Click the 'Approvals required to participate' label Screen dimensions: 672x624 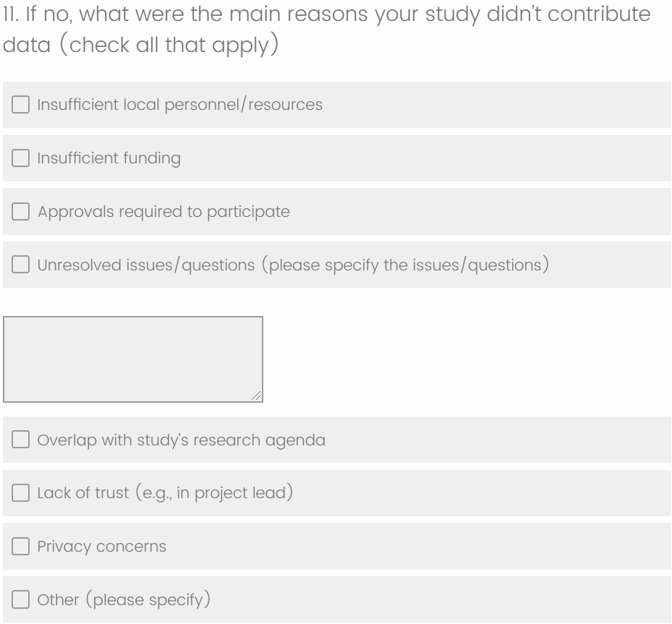click(163, 212)
